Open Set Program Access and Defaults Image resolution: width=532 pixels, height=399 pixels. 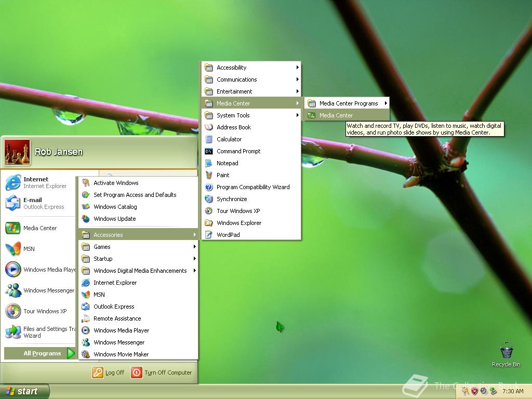coord(138,195)
